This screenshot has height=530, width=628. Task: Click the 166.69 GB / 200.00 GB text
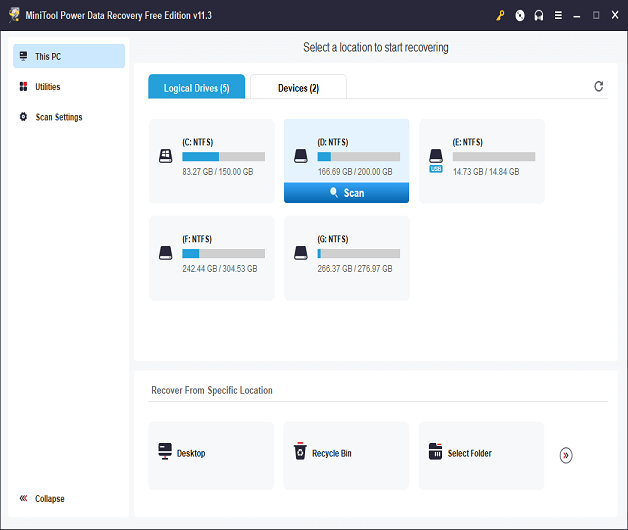point(355,171)
